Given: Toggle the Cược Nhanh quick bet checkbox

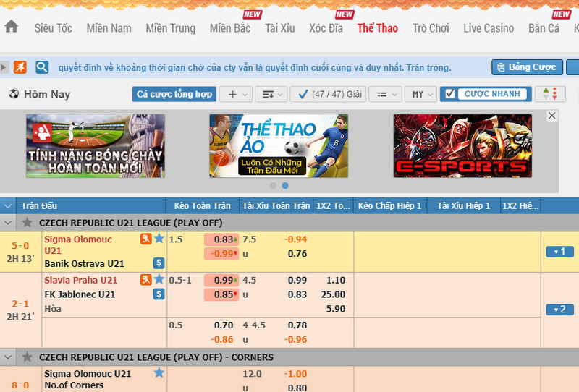Looking at the screenshot, I should 449,94.
